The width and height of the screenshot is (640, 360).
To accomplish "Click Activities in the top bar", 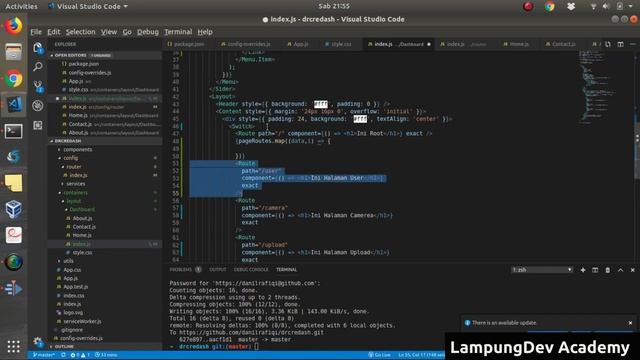I will (x=21, y=7).
